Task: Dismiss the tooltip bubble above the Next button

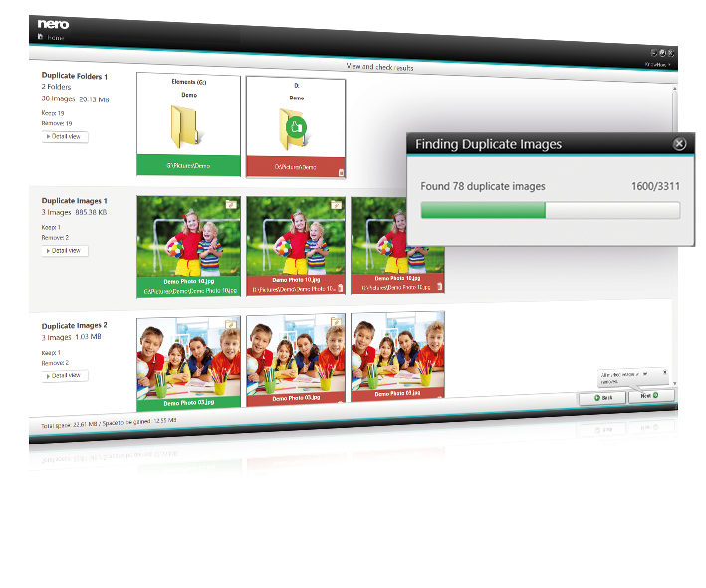Action: [665, 372]
